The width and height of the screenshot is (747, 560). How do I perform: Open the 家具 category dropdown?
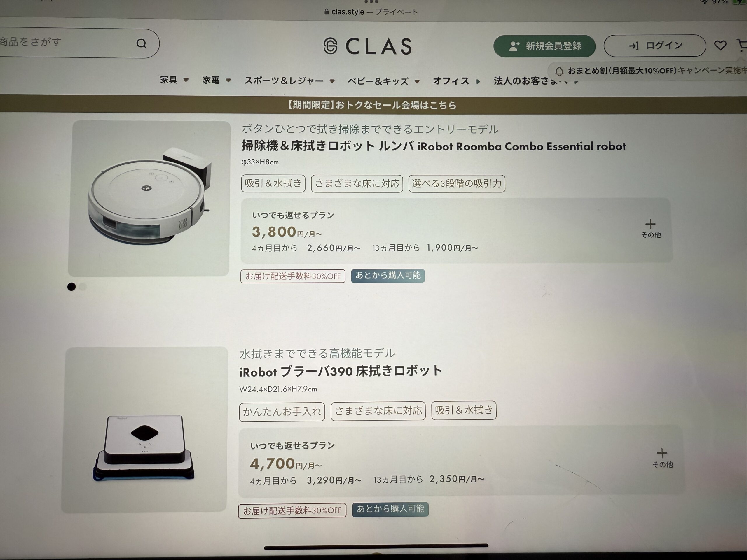[174, 80]
